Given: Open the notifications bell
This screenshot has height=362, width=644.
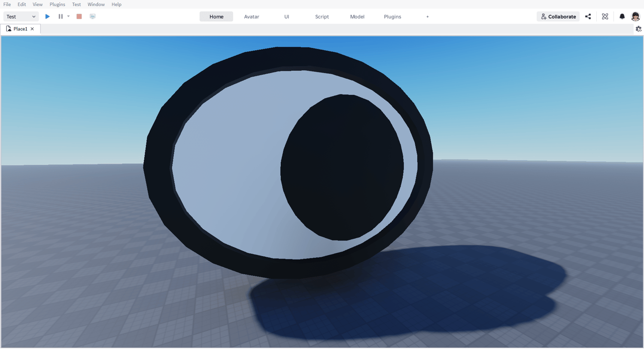Looking at the screenshot, I should 622,16.
